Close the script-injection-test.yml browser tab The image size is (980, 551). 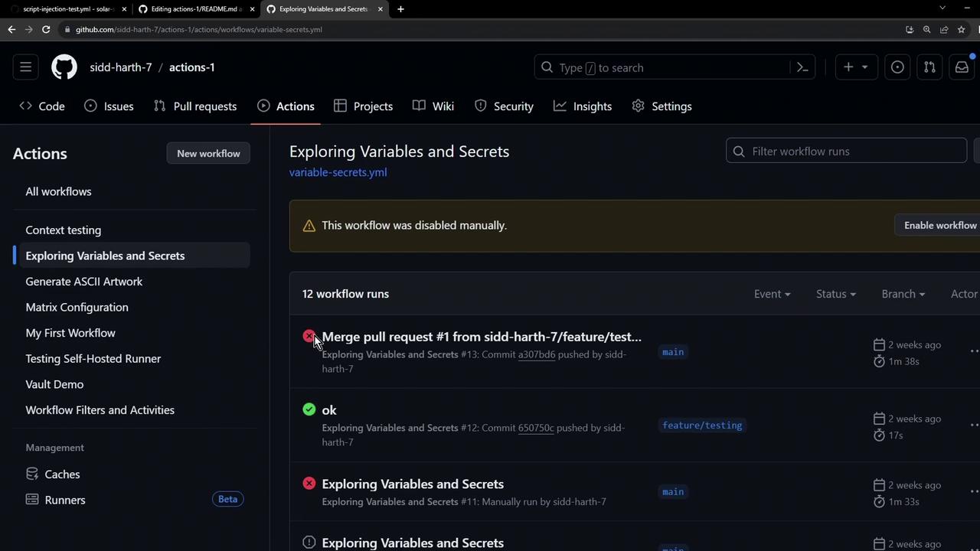point(124,9)
